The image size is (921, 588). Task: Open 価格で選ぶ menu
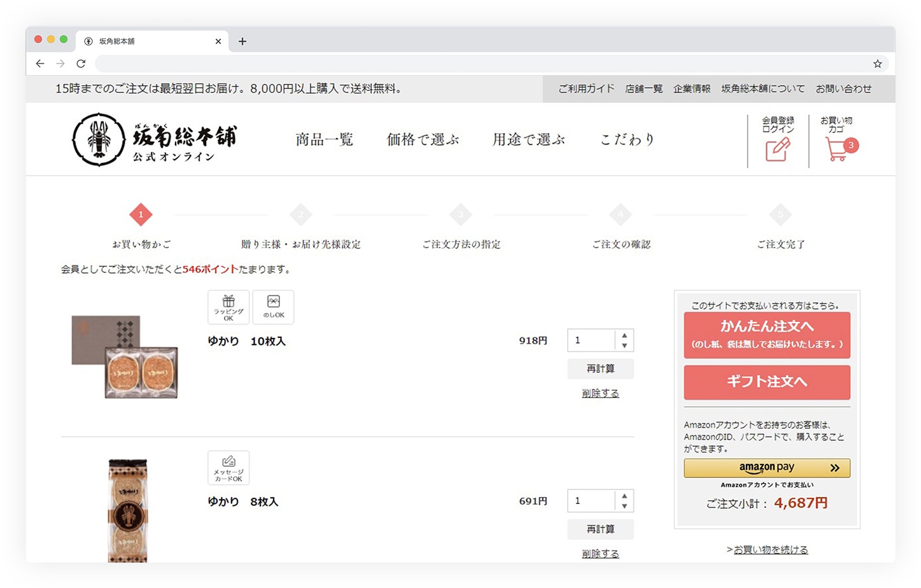coord(423,139)
